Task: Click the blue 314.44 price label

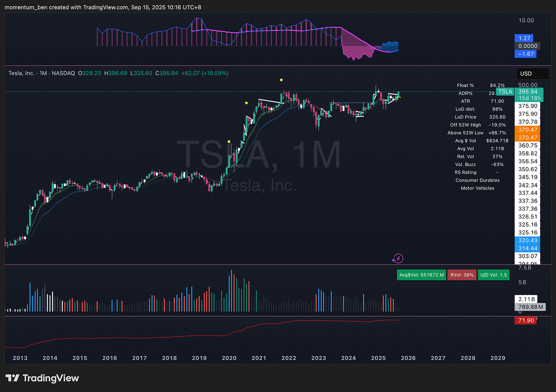Action: coord(528,248)
